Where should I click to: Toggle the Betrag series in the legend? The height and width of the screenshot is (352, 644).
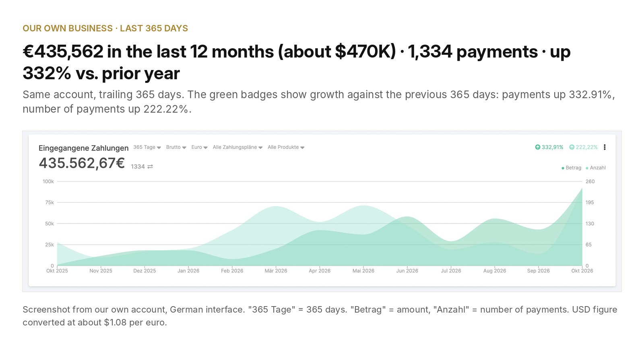click(571, 168)
